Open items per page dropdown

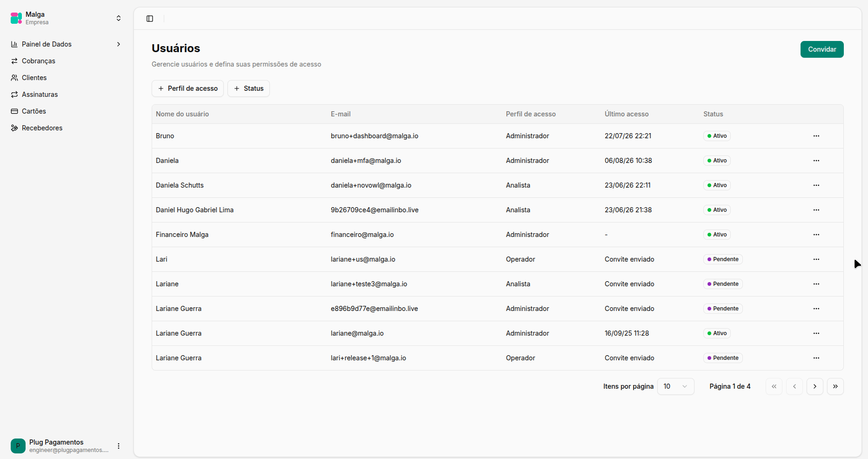click(x=675, y=386)
